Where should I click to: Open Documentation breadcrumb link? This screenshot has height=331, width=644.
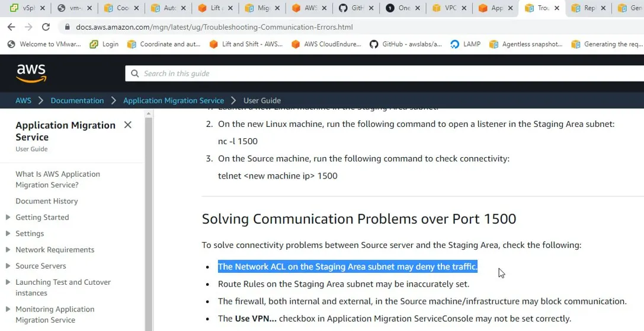[77, 100]
